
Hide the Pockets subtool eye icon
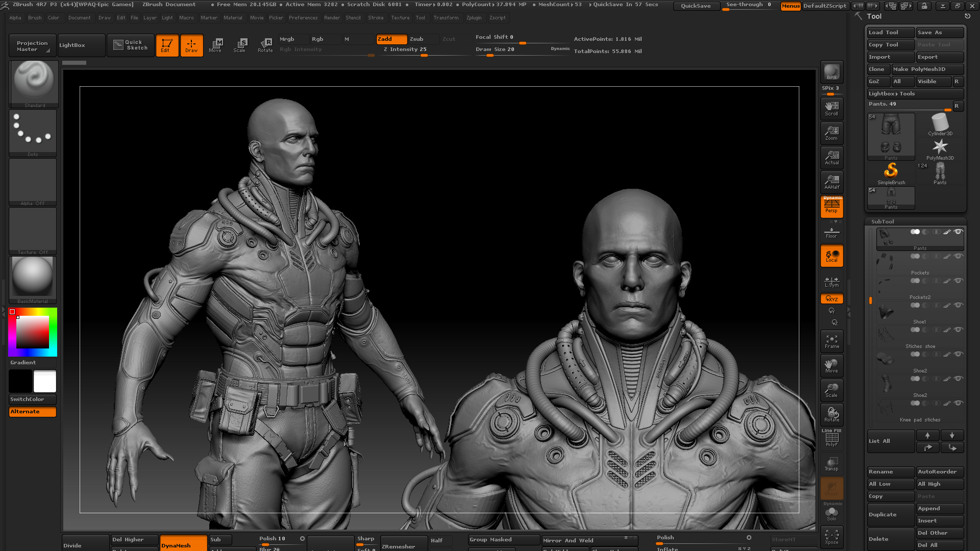(x=958, y=256)
